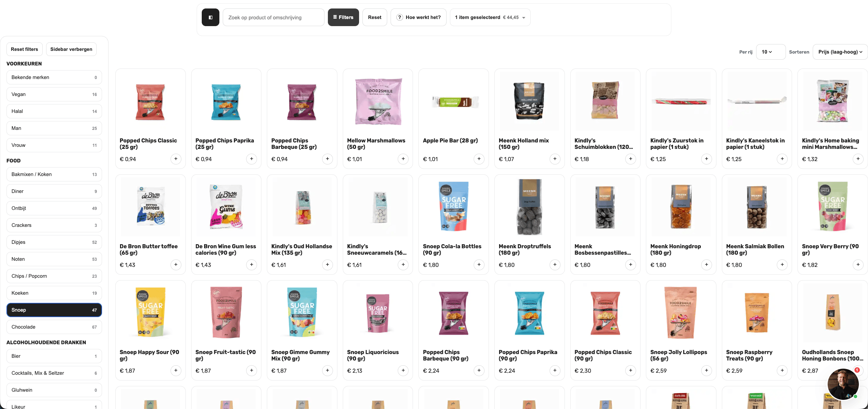Add Snoep Jolly Lollipops with plus icon
868x409 pixels.
click(x=706, y=370)
